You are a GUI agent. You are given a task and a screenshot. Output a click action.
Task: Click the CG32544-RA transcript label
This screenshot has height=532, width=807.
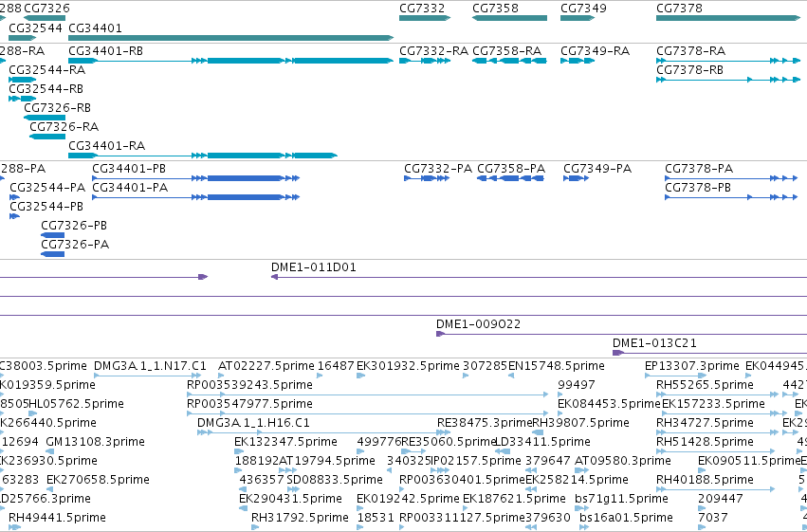click(46, 70)
